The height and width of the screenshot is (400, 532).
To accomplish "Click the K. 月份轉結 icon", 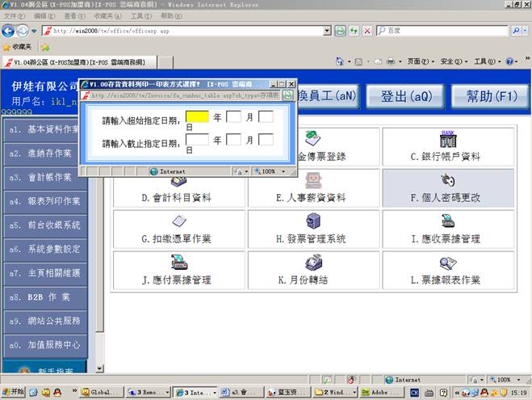I will (312, 263).
